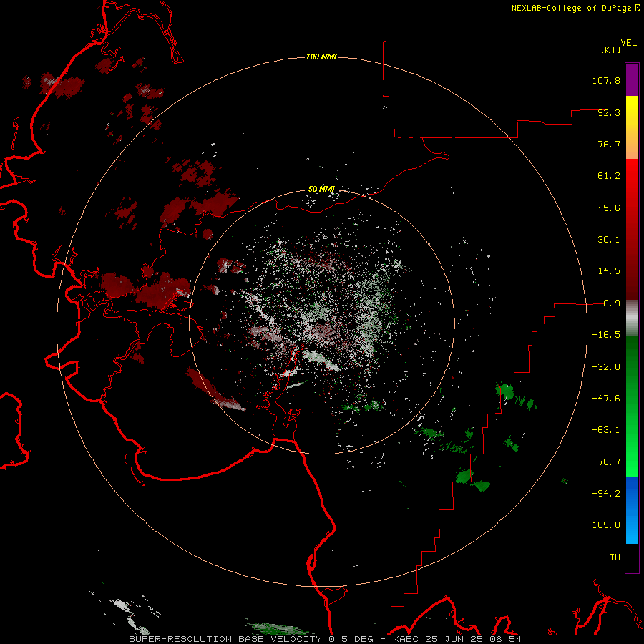Click the TH label on legend
Viewport: 644px width, 644px height.
pyautogui.click(x=615, y=557)
